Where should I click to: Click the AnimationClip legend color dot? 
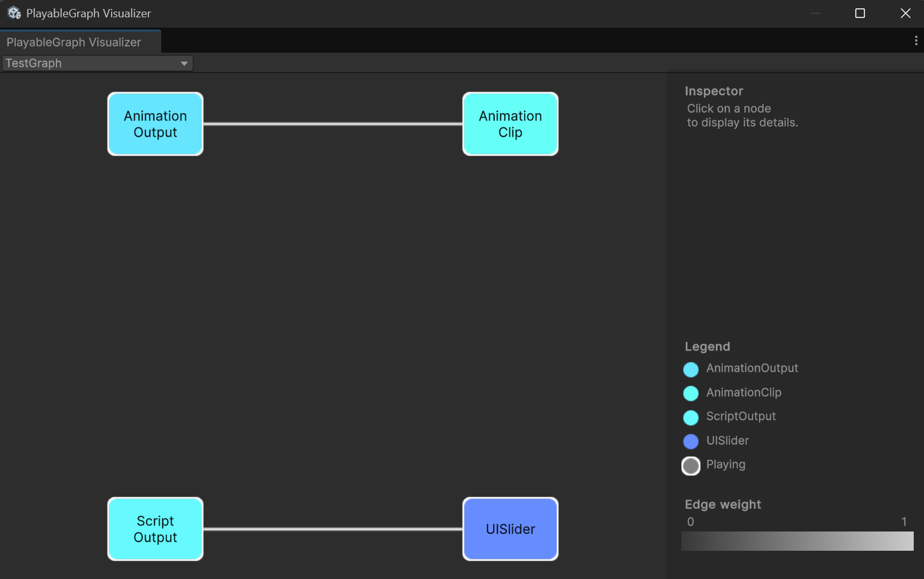tap(691, 393)
